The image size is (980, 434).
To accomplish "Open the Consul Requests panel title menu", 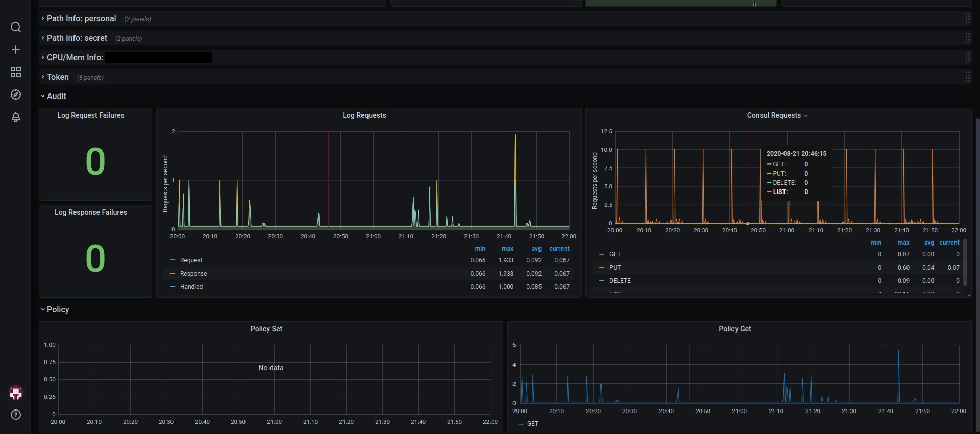I will tap(777, 115).
